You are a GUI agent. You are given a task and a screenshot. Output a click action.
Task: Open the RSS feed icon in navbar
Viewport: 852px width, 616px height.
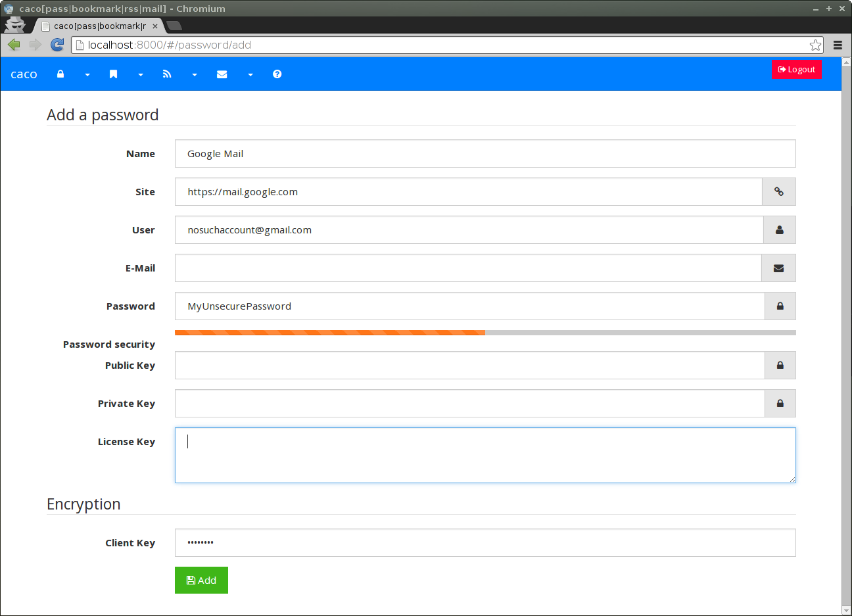[167, 74]
